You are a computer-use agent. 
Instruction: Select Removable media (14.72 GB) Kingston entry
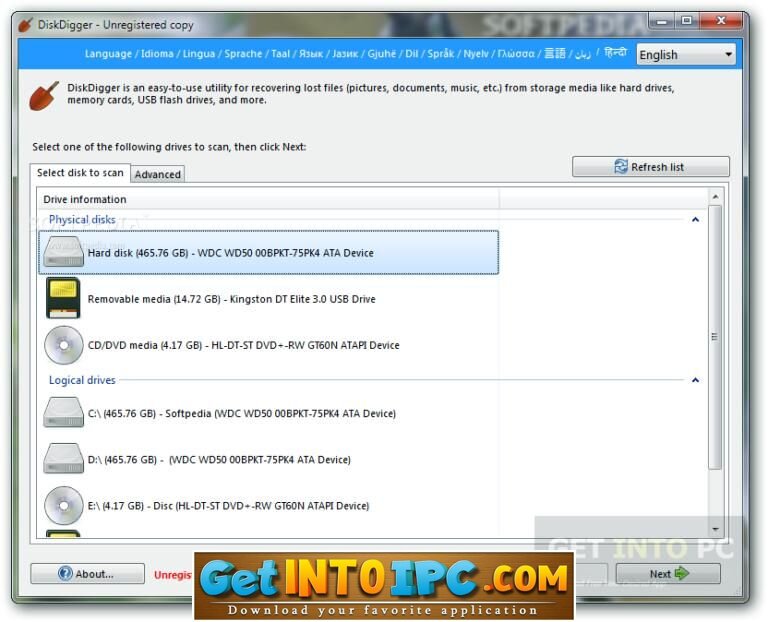268,298
